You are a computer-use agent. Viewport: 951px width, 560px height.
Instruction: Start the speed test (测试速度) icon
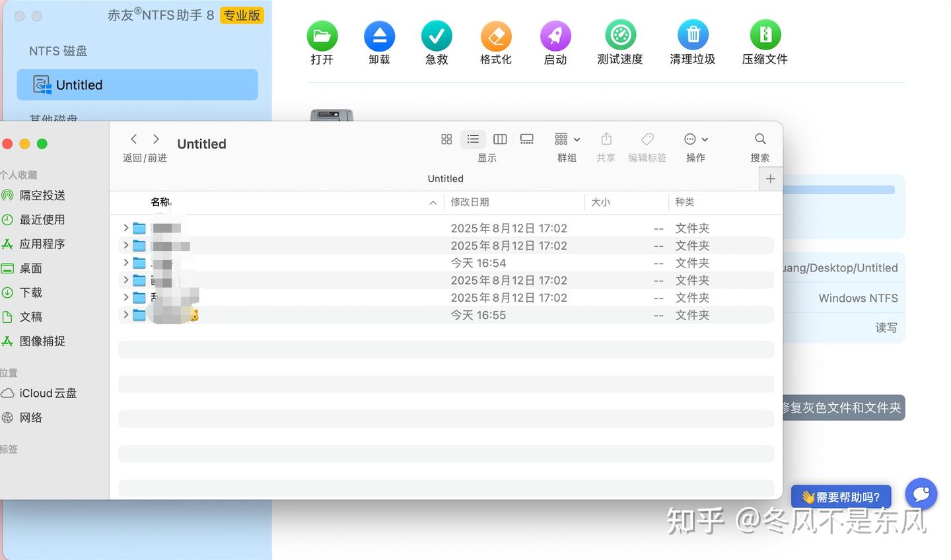tap(620, 36)
